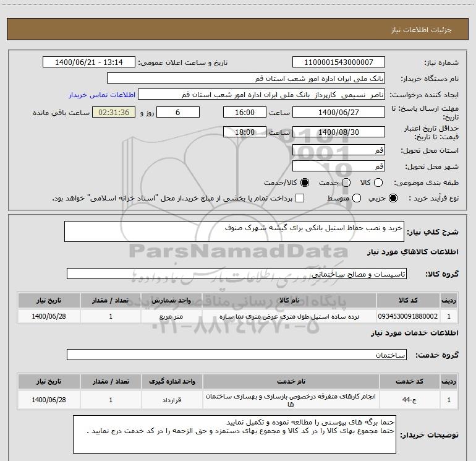Click the واحد اندازه گیری column header
The height and width of the screenshot is (461, 476).
(x=172, y=381)
